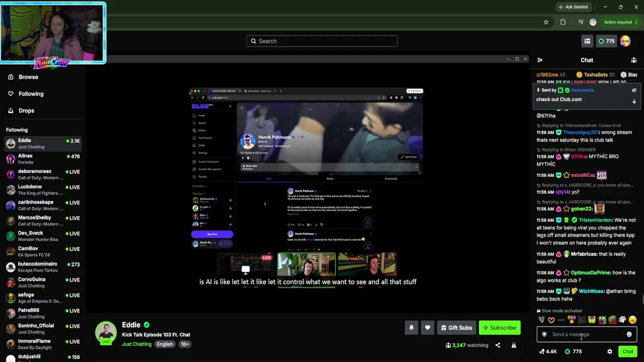Image resolution: width=644 pixels, height=362 pixels.
Task: Open sefoge's Age of Empires stream
Action: click(43, 298)
